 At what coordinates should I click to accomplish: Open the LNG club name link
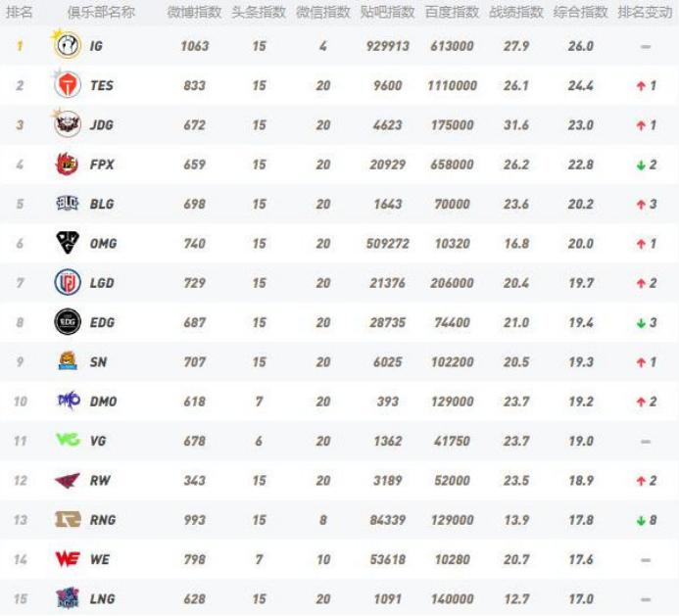click(102, 599)
